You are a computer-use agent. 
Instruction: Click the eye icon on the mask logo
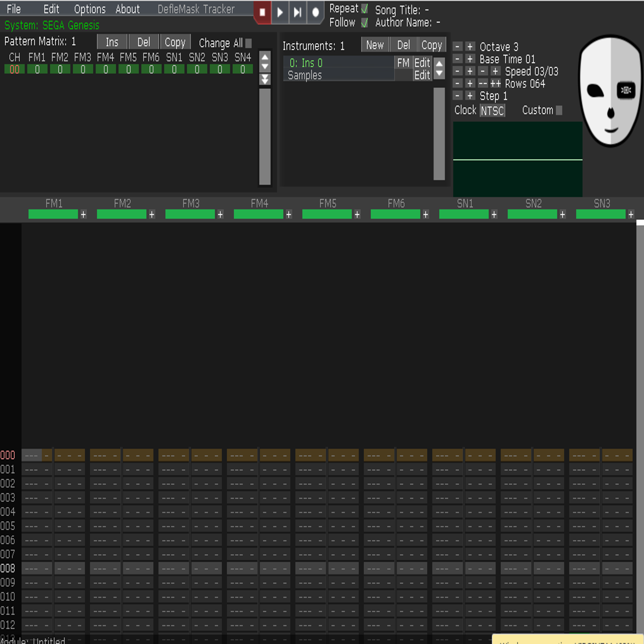626,90
